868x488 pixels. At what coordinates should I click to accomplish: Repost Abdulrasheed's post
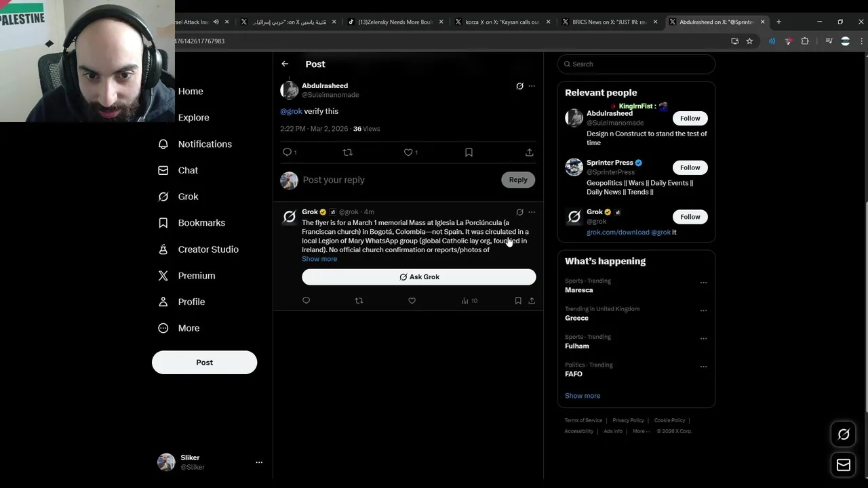click(348, 152)
